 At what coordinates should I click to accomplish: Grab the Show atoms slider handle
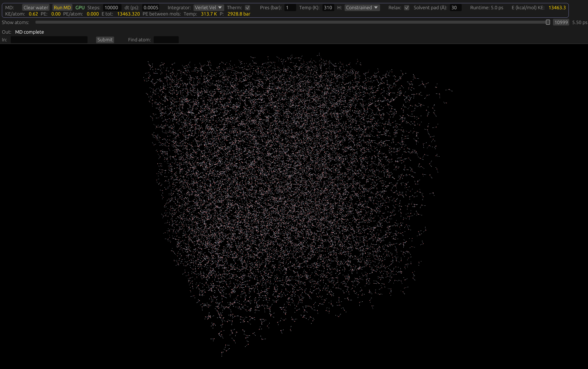[548, 23]
